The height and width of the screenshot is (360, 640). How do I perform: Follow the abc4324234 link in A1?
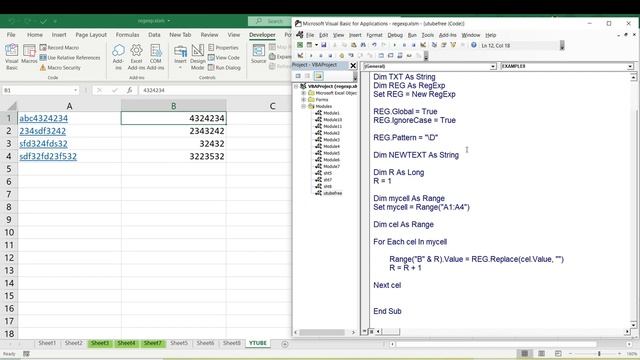pyautogui.click(x=44, y=118)
